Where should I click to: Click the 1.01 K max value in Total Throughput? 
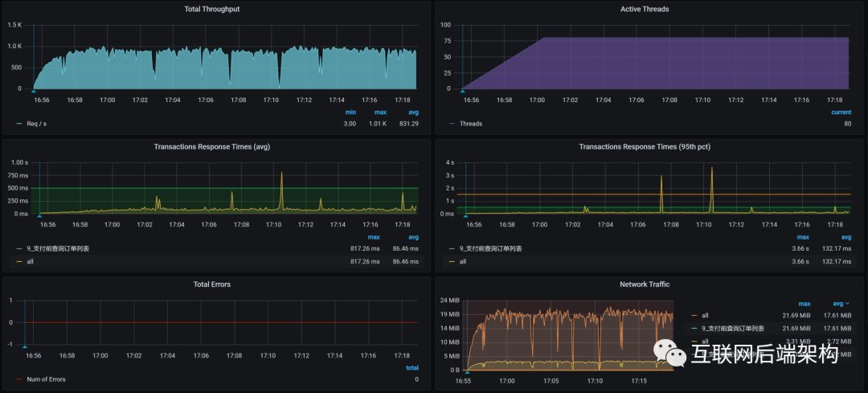tap(376, 124)
